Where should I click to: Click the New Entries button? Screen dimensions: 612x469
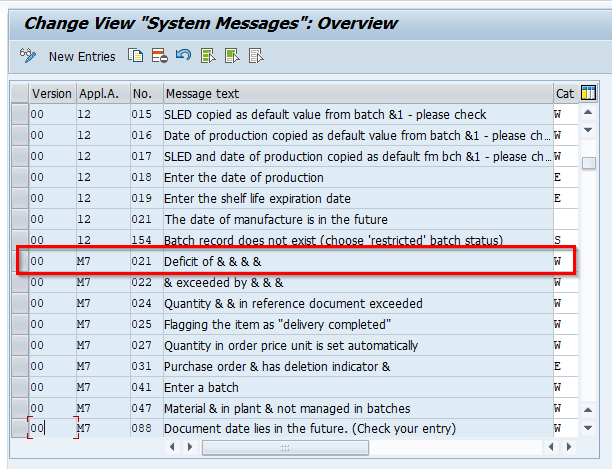coord(82,57)
